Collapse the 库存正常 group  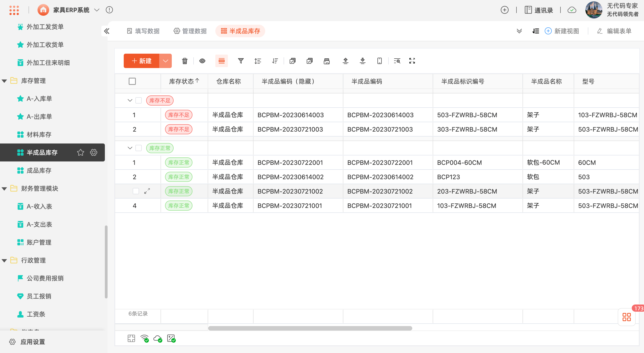pyautogui.click(x=130, y=148)
